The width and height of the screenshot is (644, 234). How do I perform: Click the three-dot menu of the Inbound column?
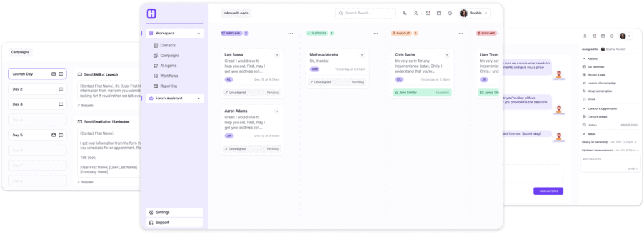(291, 33)
